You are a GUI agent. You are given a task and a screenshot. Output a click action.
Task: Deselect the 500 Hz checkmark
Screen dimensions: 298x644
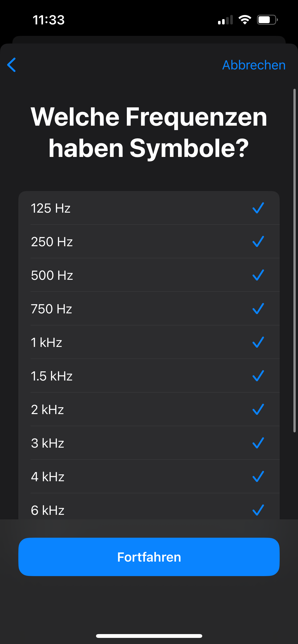pos(258,275)
